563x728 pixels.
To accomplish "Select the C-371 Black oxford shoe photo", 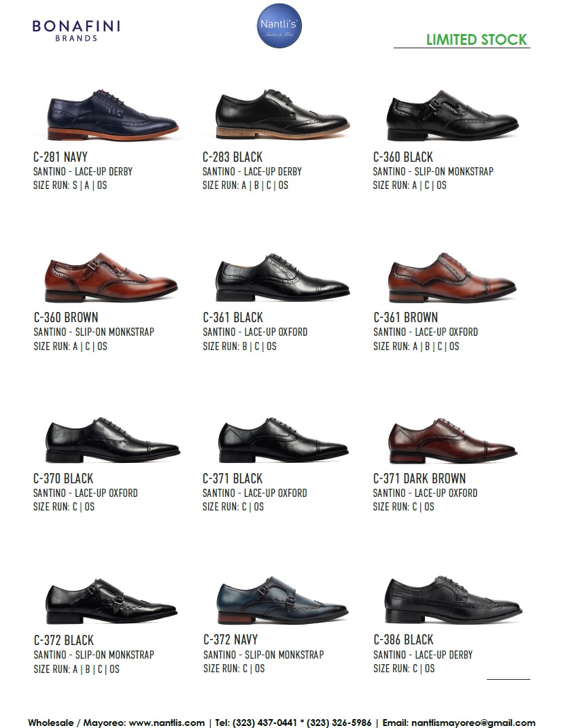I will click(x=283, y=440).
